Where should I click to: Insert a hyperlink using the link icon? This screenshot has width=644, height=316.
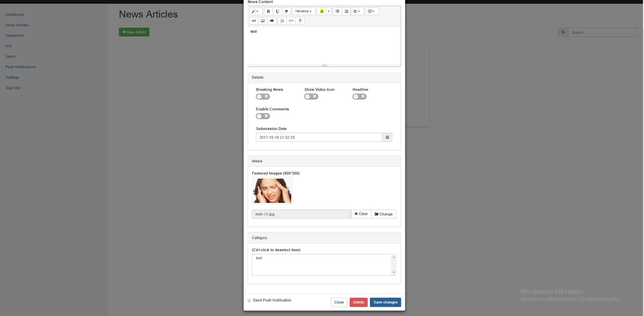point(254,21)
